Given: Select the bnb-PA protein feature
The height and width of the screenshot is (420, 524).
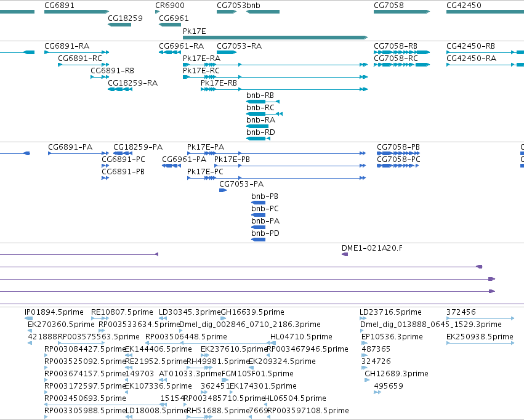Looking at the screenshot, I should [259, 227].
